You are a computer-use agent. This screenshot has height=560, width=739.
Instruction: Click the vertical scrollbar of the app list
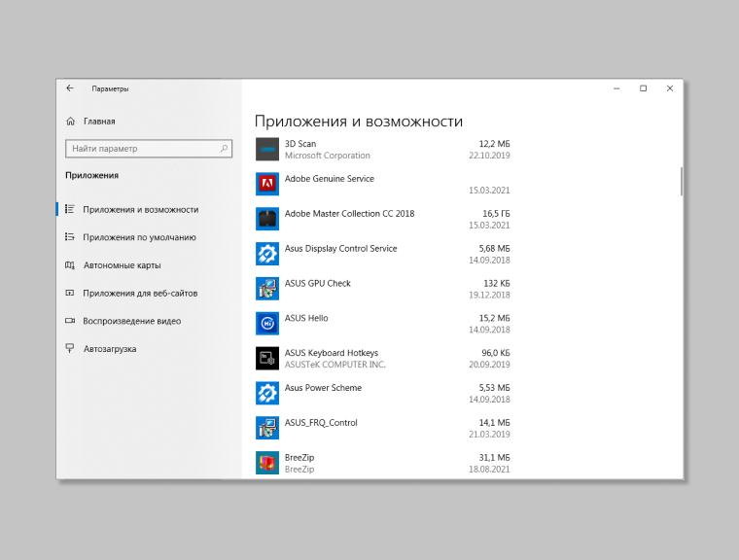[682, 182]
